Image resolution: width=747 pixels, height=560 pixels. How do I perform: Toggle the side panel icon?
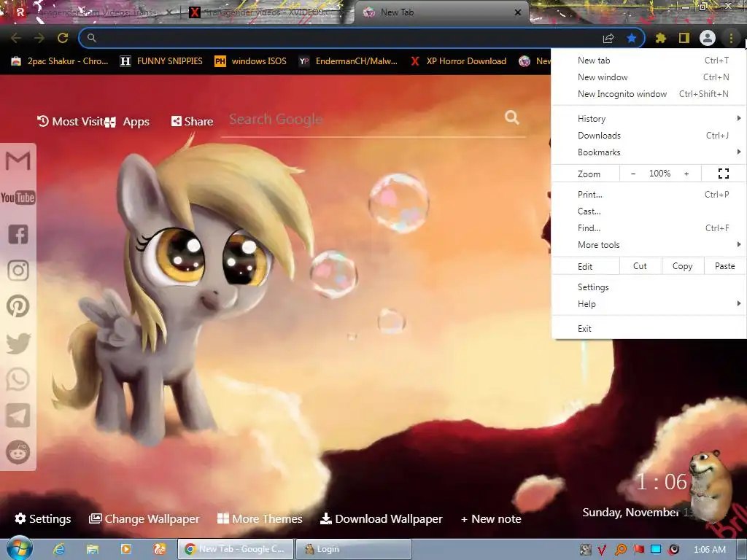(x=684, y=38)
